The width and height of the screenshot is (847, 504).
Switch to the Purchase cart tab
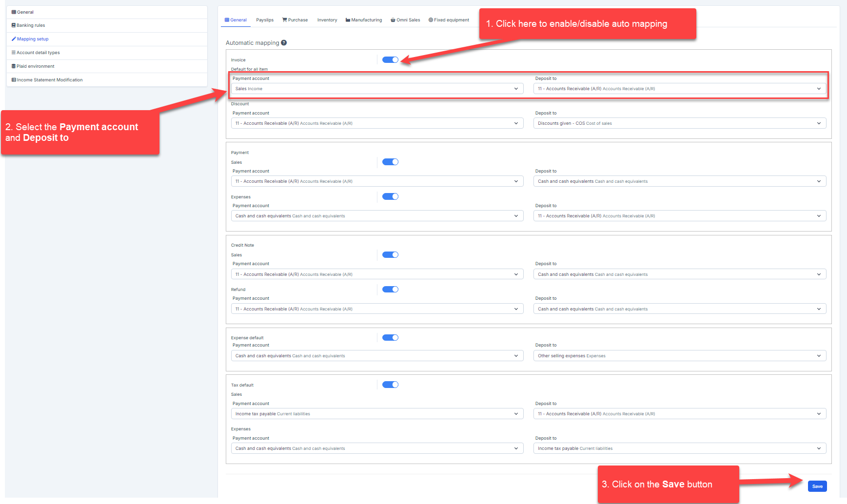[x=295, y=20]
